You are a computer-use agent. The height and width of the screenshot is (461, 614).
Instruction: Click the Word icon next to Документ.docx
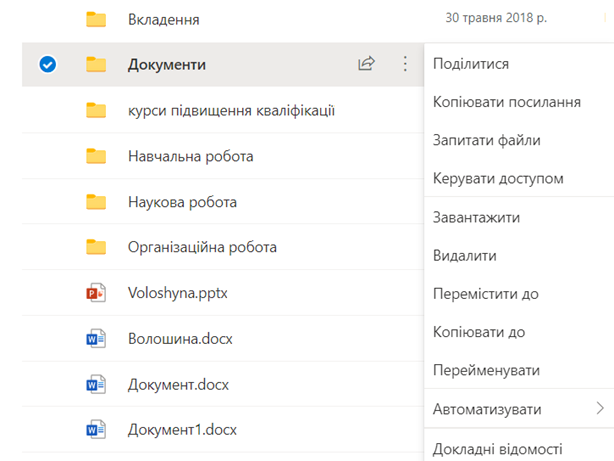(96, 385)
